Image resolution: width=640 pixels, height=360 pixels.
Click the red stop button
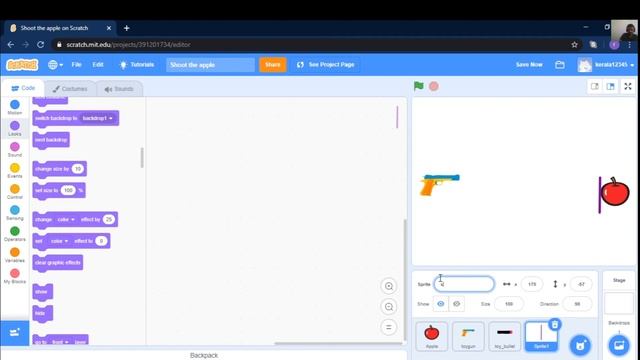pyautogui.click(x=434, y=86)
